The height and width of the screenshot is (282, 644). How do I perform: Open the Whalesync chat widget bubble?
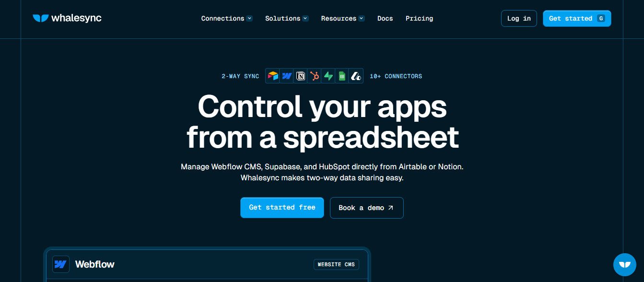coord(625,265)
